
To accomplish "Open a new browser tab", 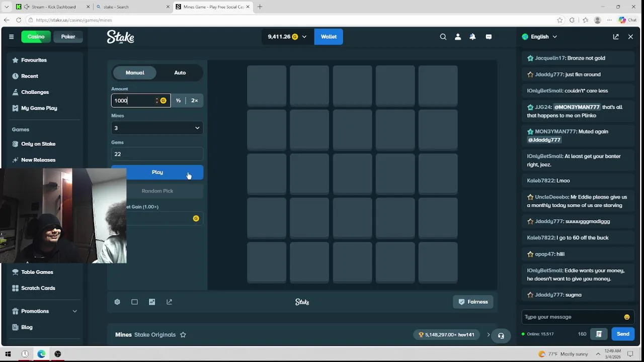I will [260, 7].
